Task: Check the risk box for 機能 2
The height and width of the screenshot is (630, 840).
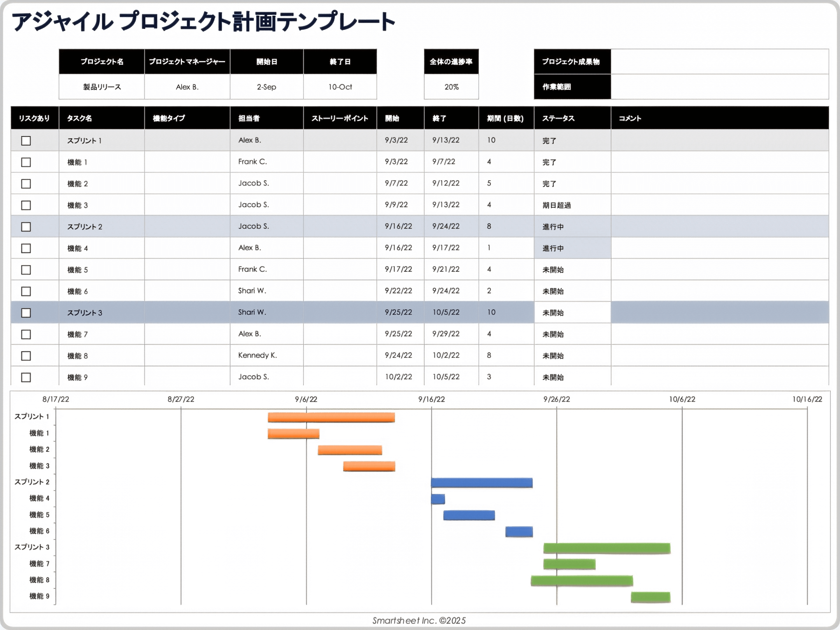Action: coord(26,183)
